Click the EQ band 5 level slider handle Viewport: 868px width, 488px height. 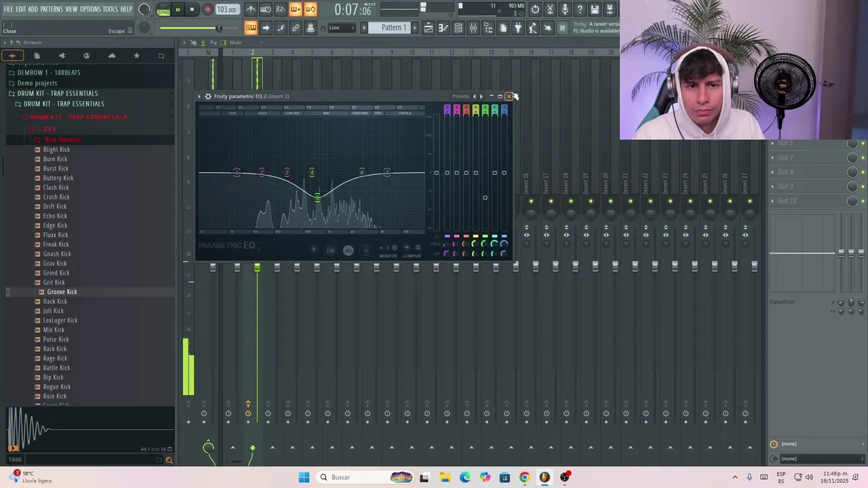point(485,198)
